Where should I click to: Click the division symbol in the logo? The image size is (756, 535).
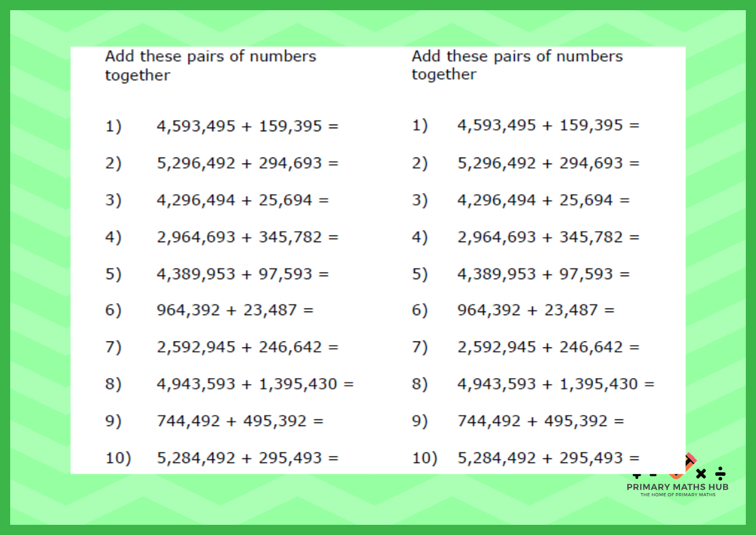[x=721, y=474]
